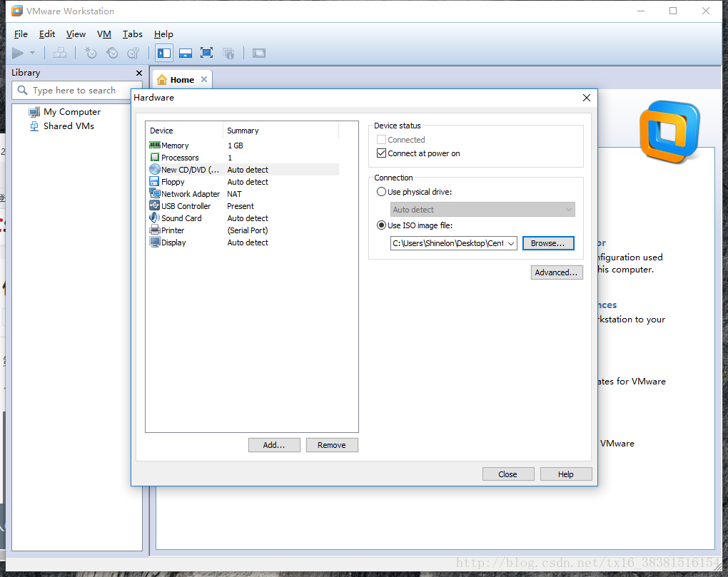Toggle the thumbnail bar toolbar icon

186,53
